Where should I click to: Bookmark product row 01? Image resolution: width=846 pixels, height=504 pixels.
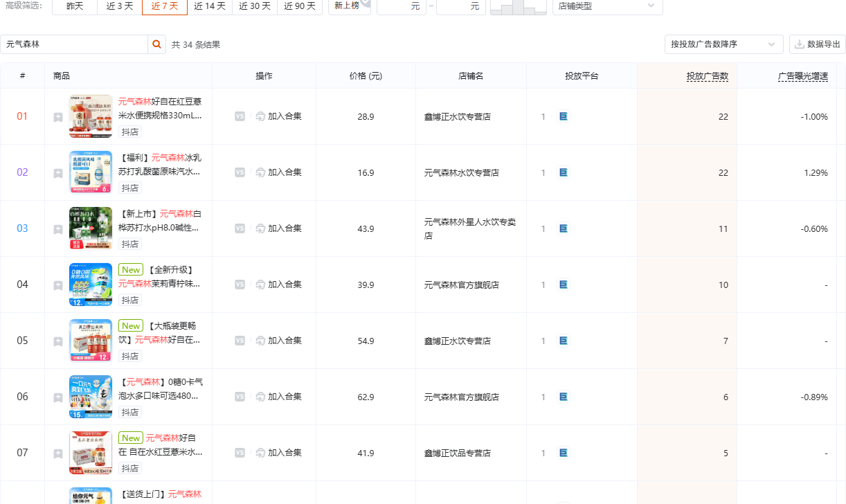(58, 117)
